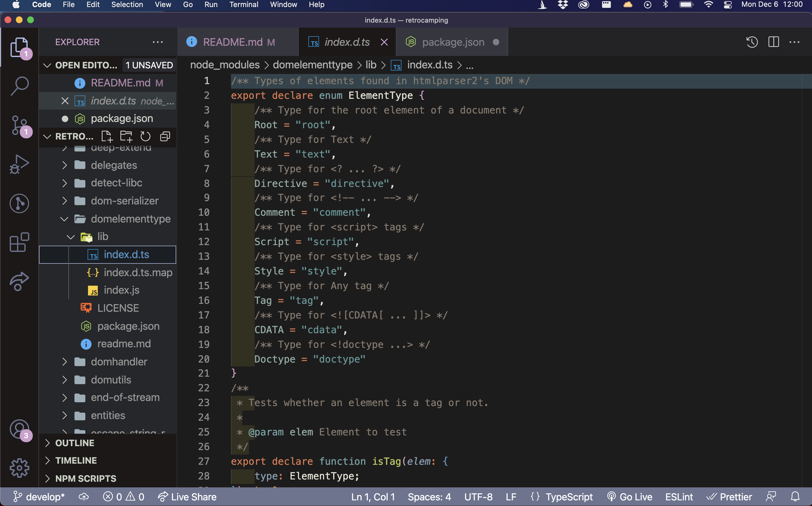Open the Terminal menu

(243, 5)
